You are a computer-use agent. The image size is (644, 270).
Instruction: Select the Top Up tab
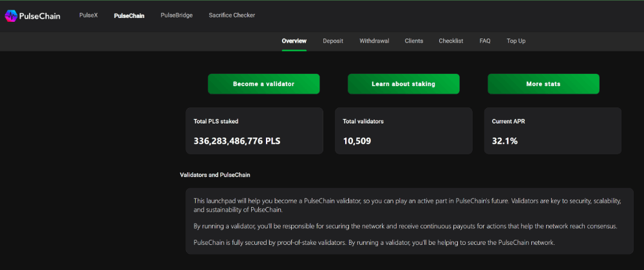516,41
